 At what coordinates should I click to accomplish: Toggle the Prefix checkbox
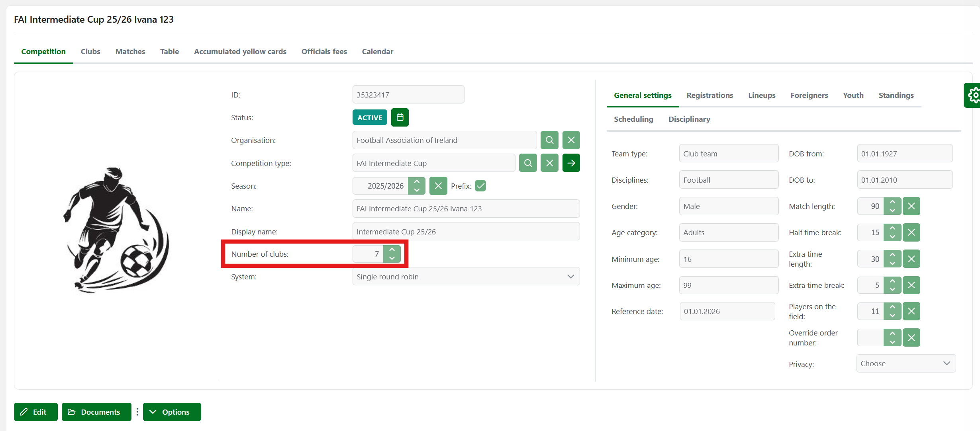480,186
